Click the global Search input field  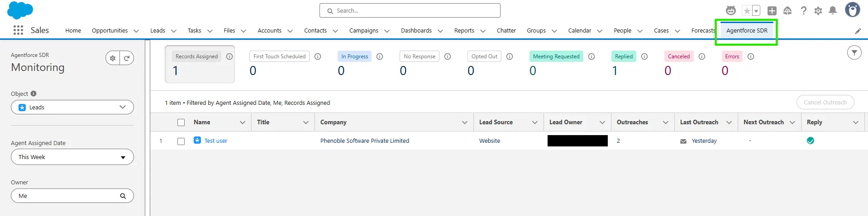click(410, 10)
